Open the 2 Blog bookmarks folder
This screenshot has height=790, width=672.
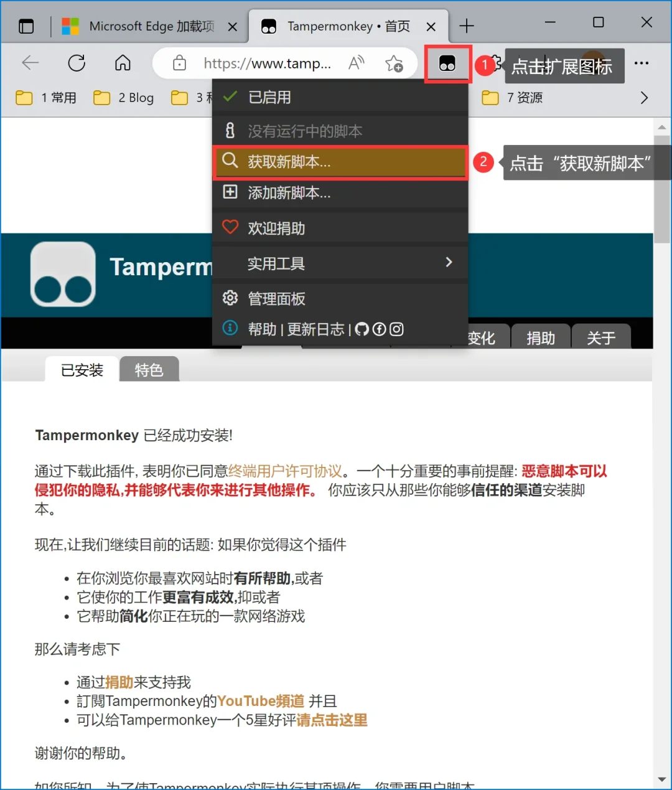(x=124, y=98)
